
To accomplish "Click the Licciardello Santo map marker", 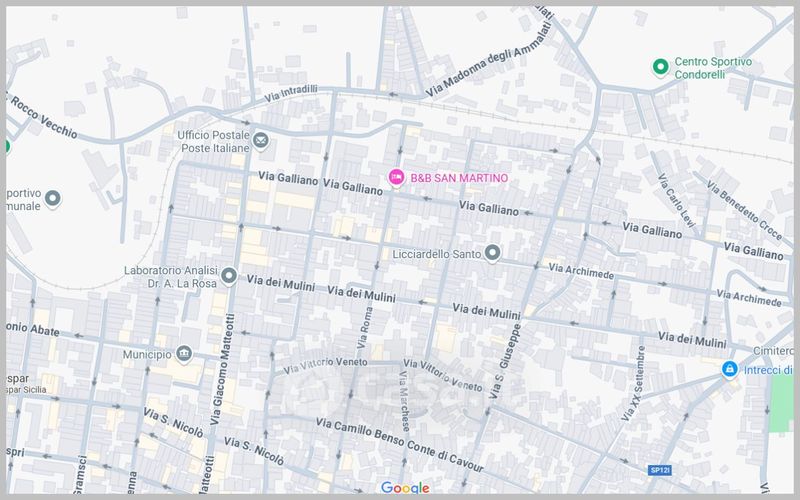I will point(492,253).
